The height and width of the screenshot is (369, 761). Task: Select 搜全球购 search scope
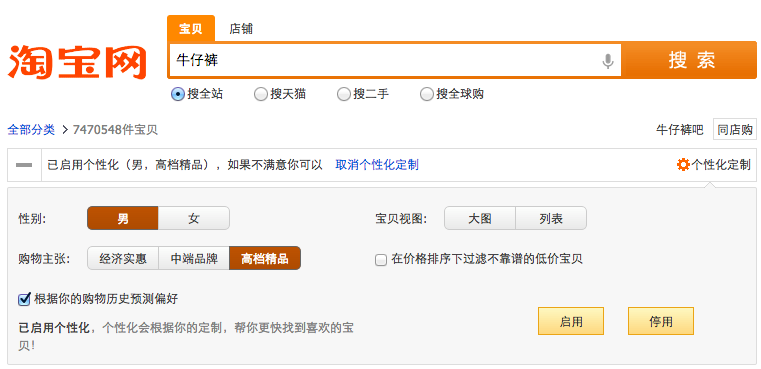427,94
